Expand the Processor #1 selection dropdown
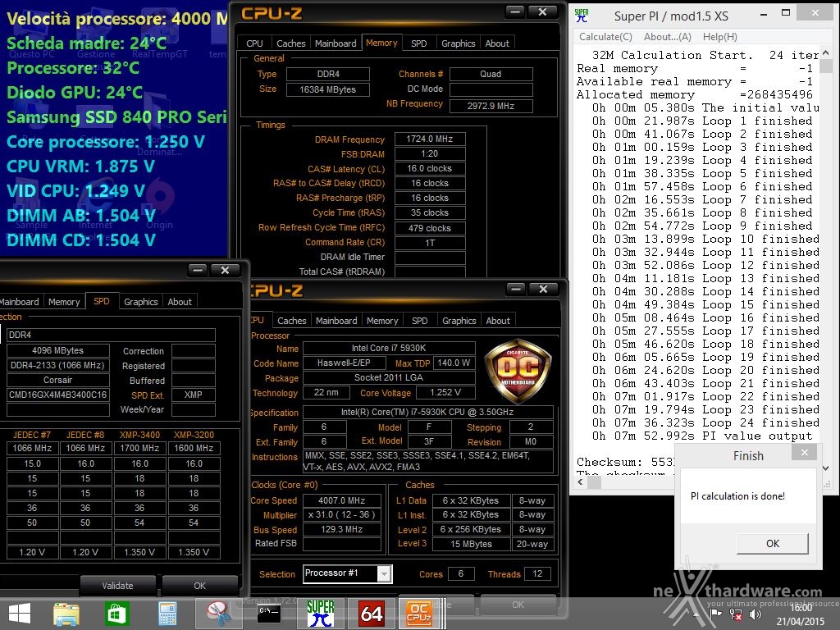This screenshot has width=840, height=630. [384, 573]
